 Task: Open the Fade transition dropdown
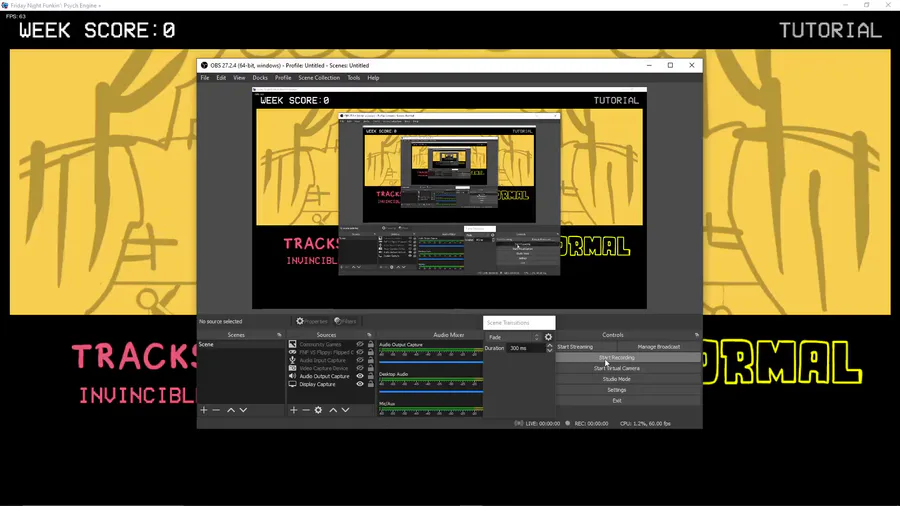(x=513, y=337)
